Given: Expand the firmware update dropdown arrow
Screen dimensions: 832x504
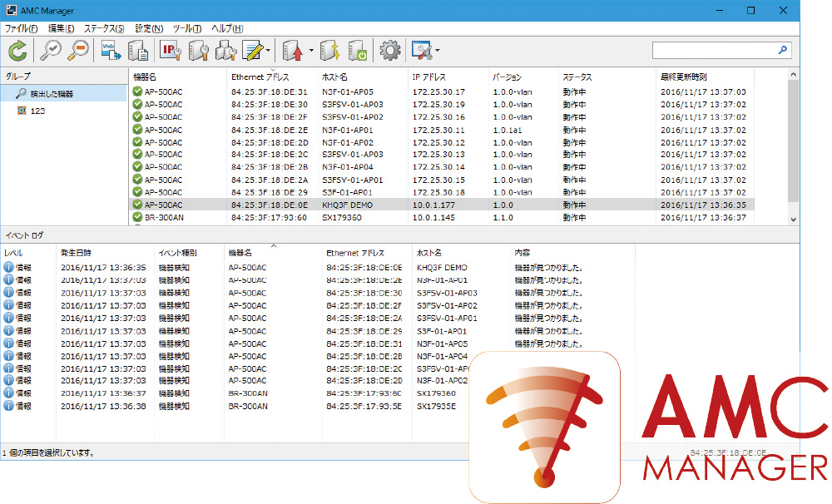Looking at the screenshot, I should [310, 52].
